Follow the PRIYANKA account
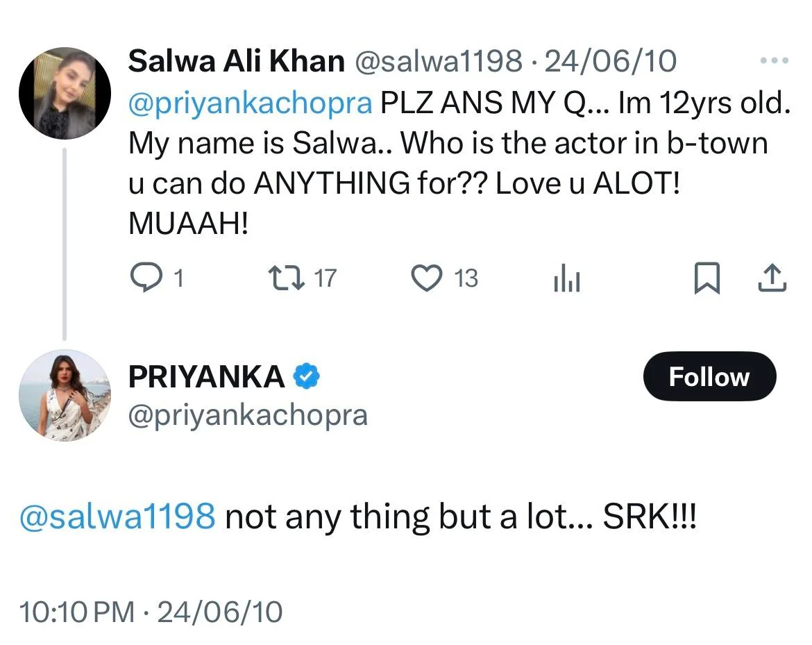 (709, 377)
